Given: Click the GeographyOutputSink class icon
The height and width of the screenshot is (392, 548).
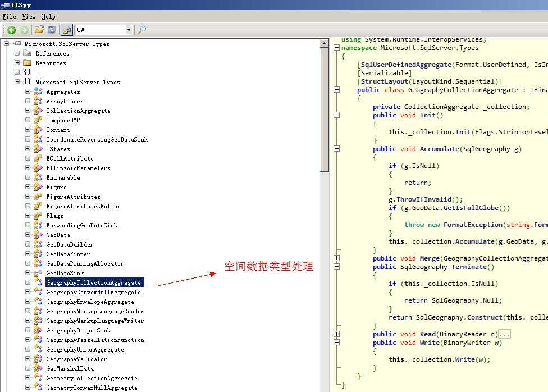Looking at the screenshot, I should (x=38, y=330).
